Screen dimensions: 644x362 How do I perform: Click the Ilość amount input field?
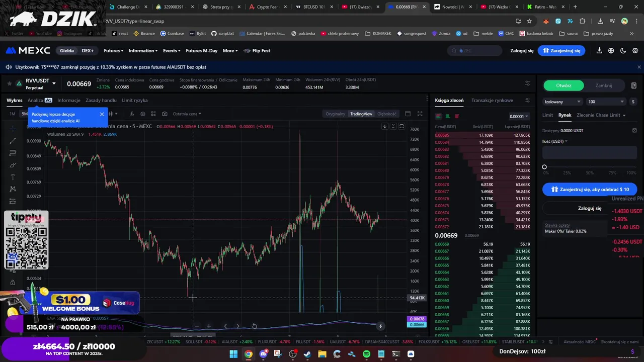pyautogui.click(x=590, y=153)
